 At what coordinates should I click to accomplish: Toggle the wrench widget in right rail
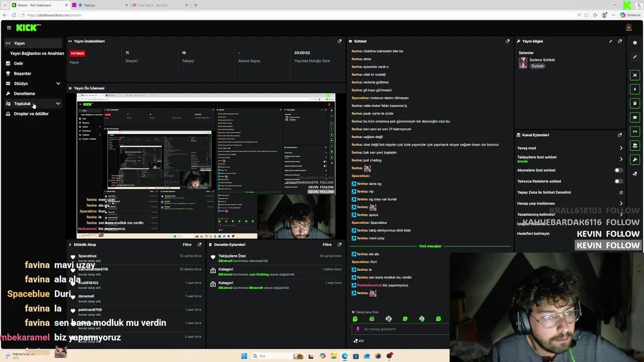(x=635, y=159)
